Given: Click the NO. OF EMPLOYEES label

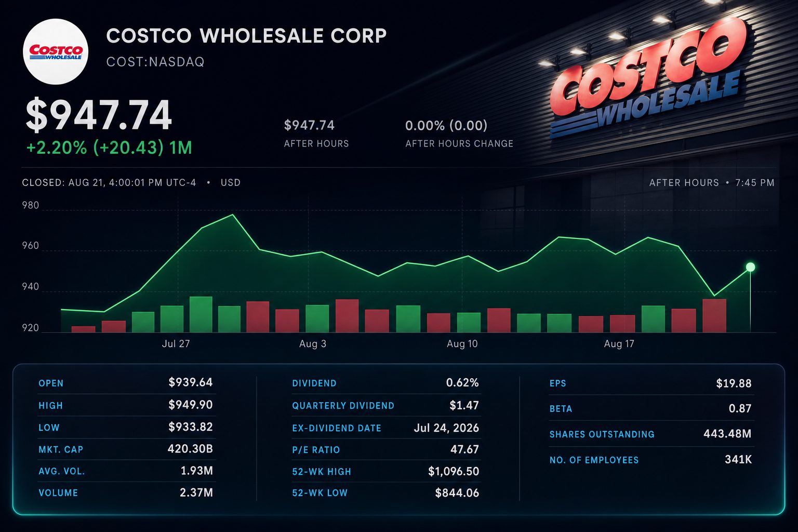Looking at the screenshot, I should coord(594,460).
